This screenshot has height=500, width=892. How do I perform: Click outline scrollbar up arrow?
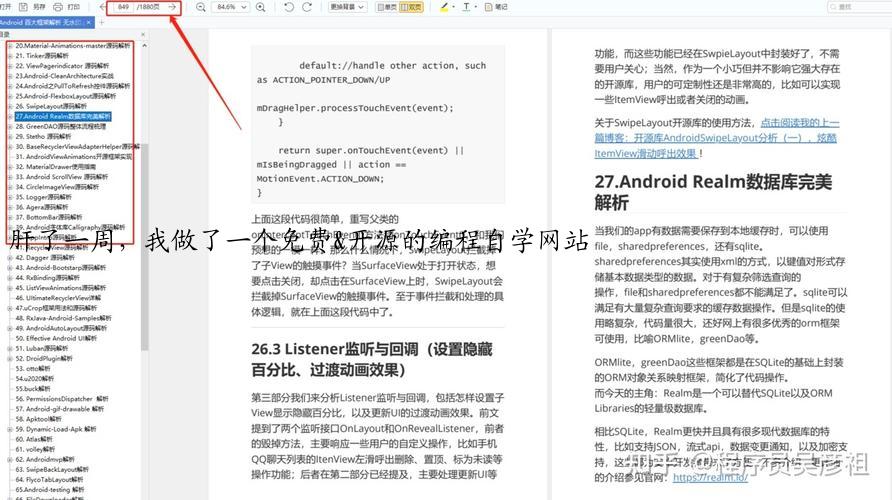pos(144,46)
